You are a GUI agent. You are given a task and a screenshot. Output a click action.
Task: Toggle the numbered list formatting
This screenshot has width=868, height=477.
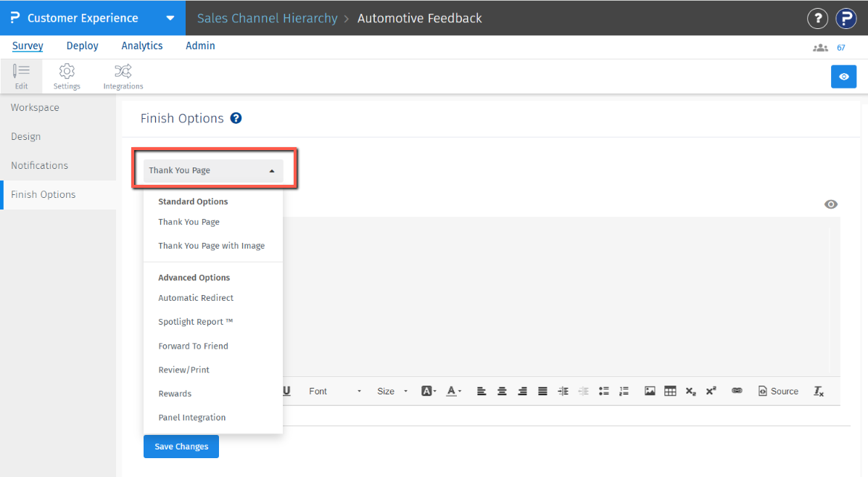624,391
